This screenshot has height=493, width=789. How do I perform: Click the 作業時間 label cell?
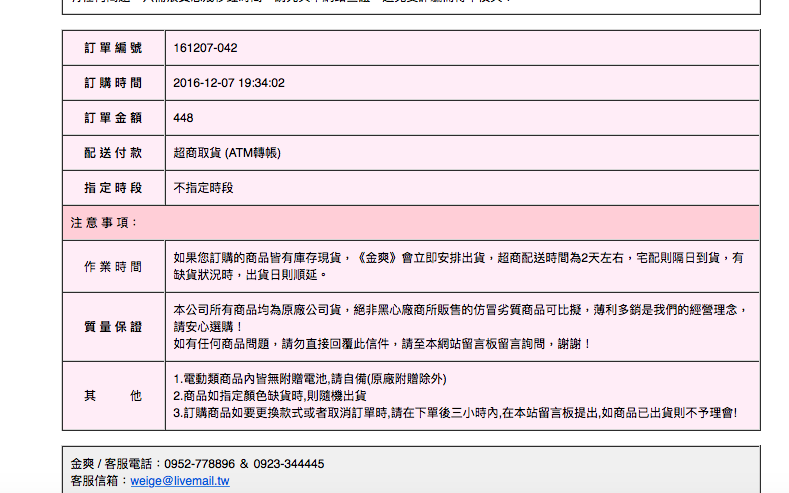113,266
